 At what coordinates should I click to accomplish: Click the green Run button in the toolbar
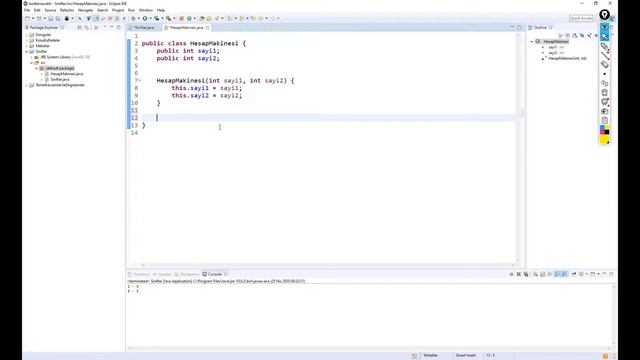click(145, 18)
